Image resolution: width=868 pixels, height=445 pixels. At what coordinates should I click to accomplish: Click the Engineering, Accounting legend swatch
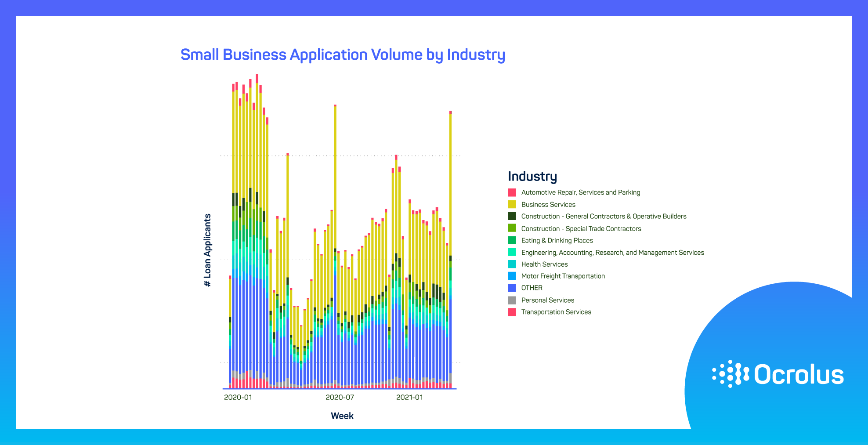tap(512, 252)
